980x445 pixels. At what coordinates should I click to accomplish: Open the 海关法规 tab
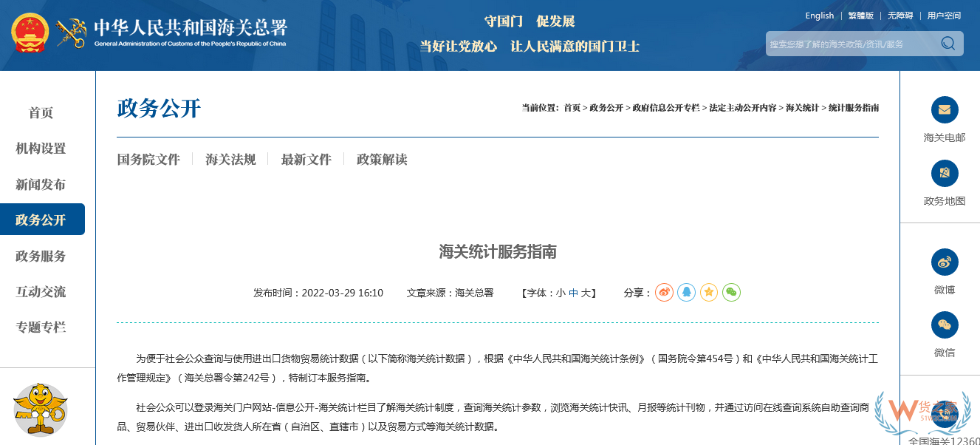230,159
